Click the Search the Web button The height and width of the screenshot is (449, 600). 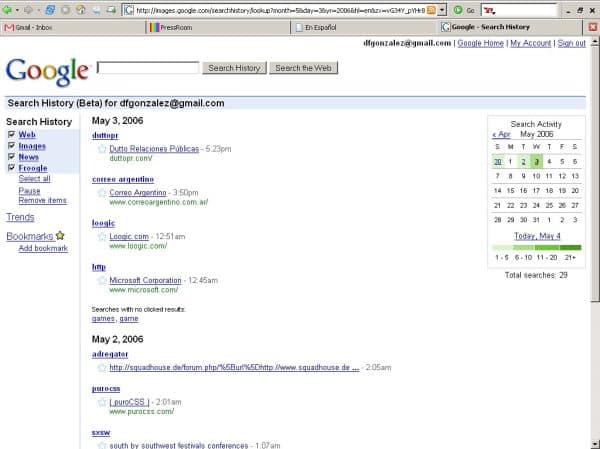pyautogui.click(x=303, y=68)
